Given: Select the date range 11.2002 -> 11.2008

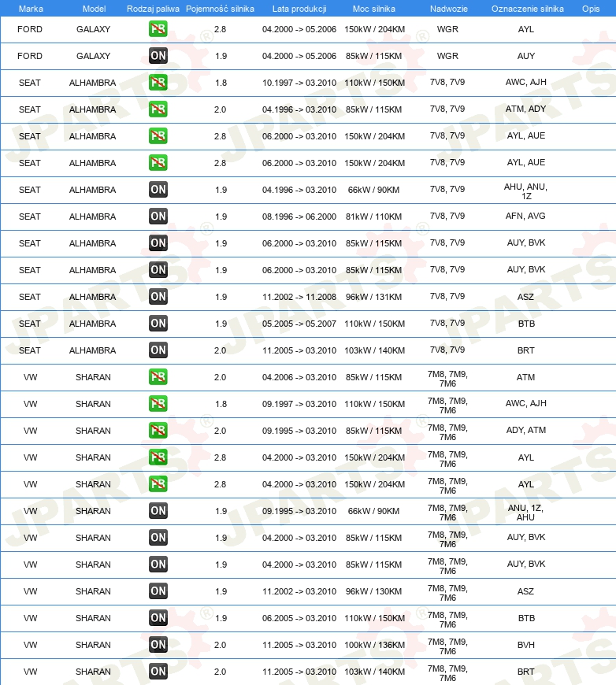Looking at the screenshot, I should [x=299, y=297].
